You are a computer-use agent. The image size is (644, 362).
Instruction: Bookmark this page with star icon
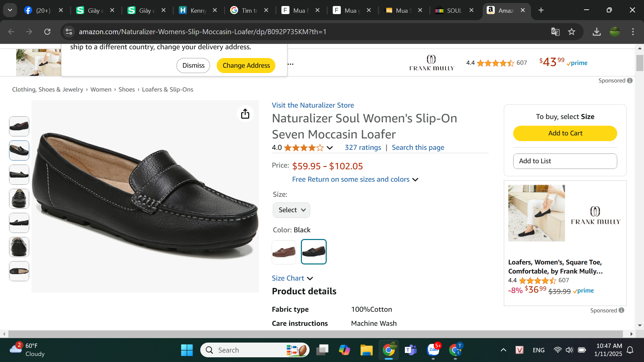tap(572, 32)
